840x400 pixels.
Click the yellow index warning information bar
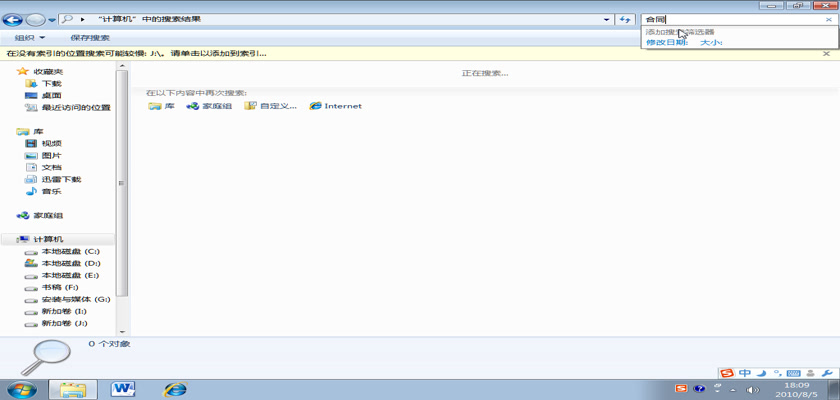[300, 53]
